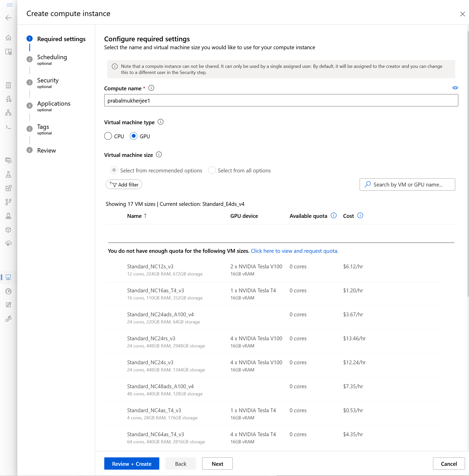
Task: Click the Available quota info icon
Action: [334, 216]
